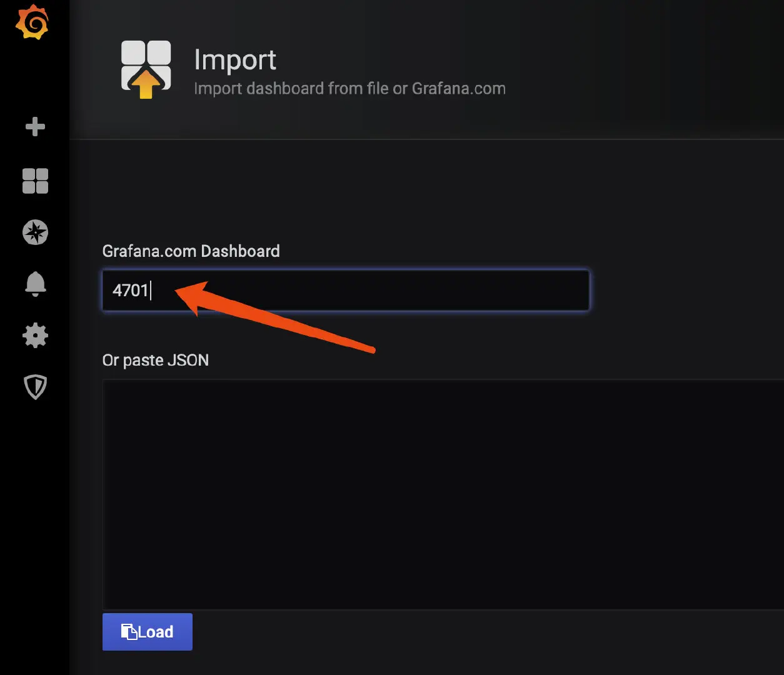Image resolution: width=784 pixels, height=675 pixels.
Task: Open the Explore compass icon
Action: click(x=35, y=232)
